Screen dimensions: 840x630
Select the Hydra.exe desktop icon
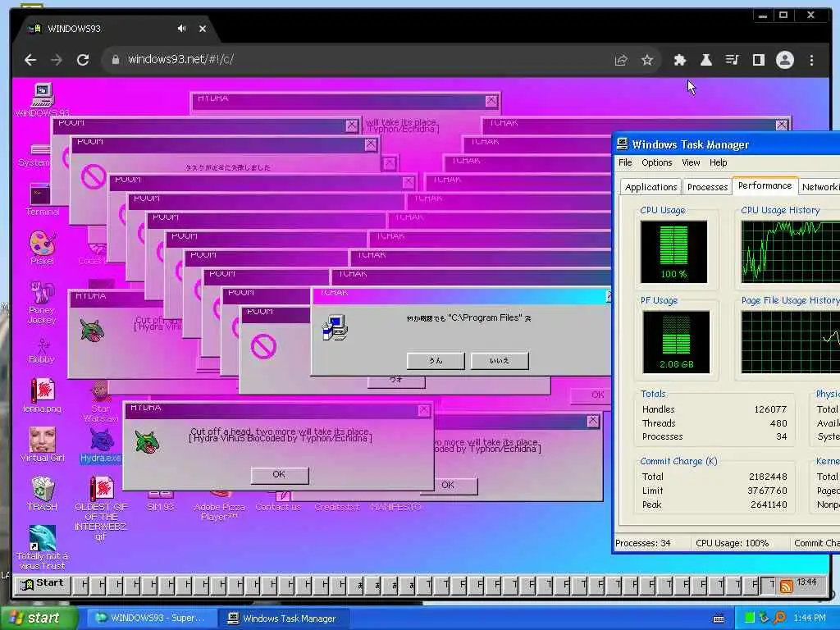(x=101, y=445)
